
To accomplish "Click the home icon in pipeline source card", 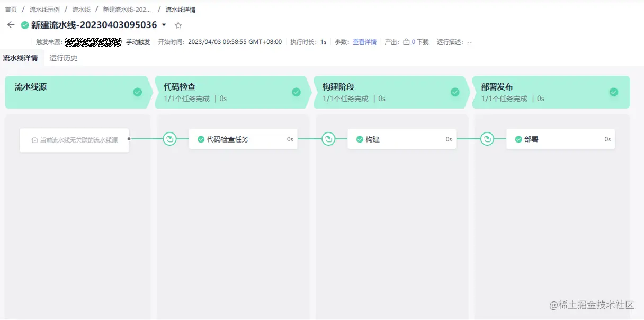I will click(x=35, y=140).
